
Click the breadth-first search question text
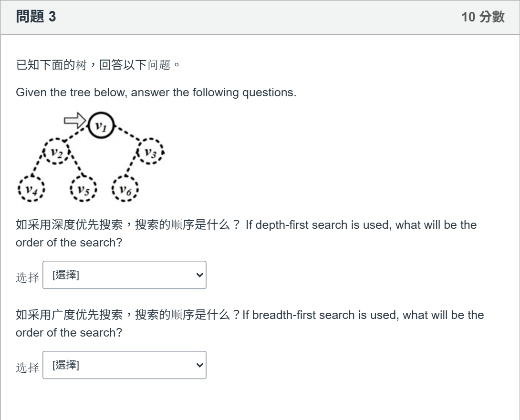click(250, 324)
